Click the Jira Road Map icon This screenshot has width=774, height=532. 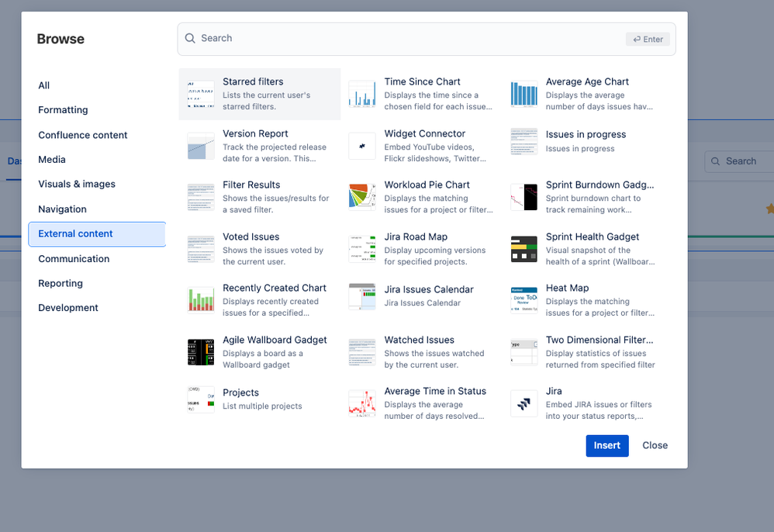(362, 249)
